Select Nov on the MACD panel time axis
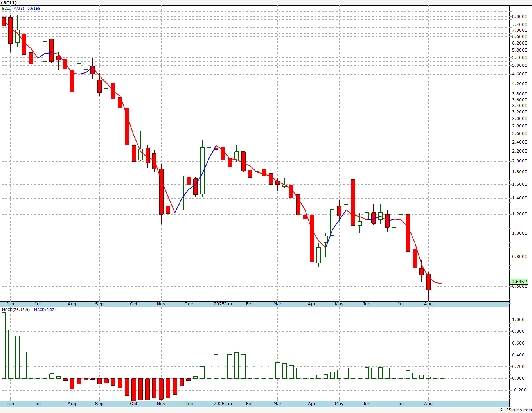Viewport: 532px width, 413px height. pos(161,404)
